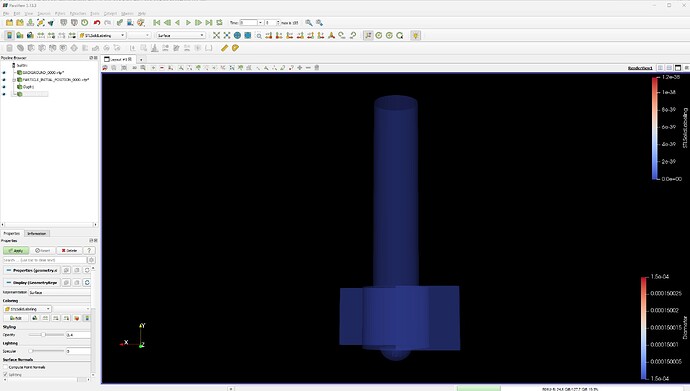The height and width of the screenshot is (391, 690).
Task: Click the properties search field
Action: pyautogui.click(x=44, y=260)
